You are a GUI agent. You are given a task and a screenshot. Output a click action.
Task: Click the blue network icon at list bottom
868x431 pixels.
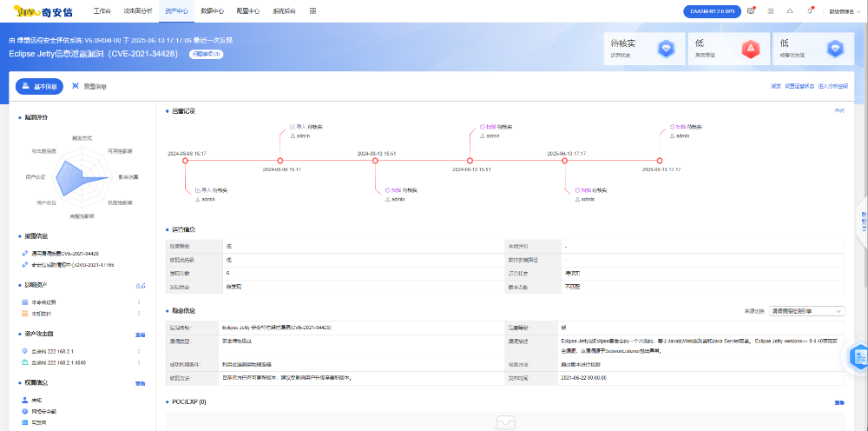pyautogui.click(x=25, y=422)
